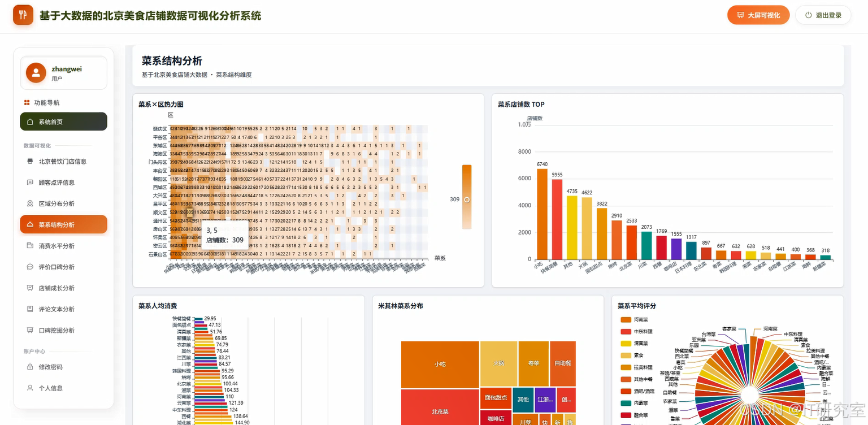Click the presentation icon beside 口碑挖掘分析

(x=31, y=330)
